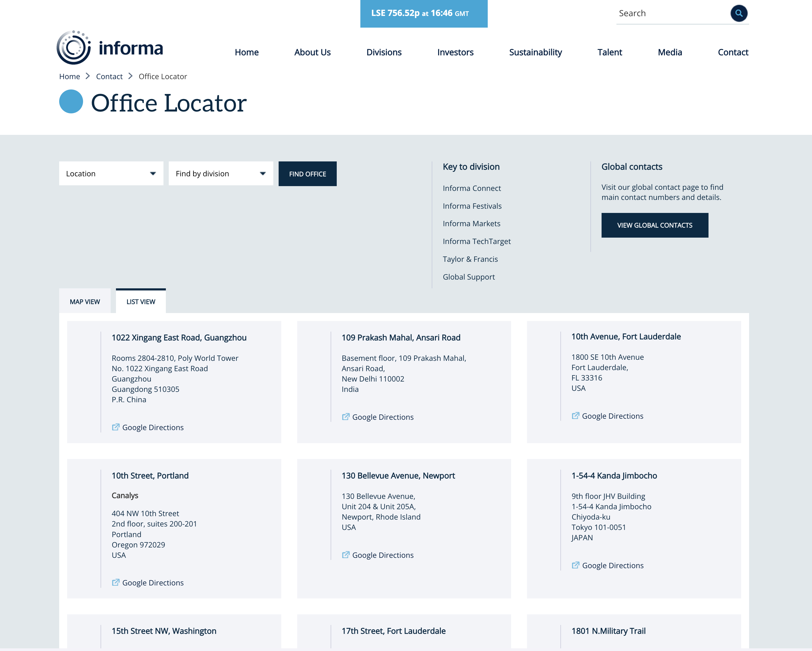The image size is (812, 651).
Task: Click Global Support in division key
Action: click(x=469, y=277)
